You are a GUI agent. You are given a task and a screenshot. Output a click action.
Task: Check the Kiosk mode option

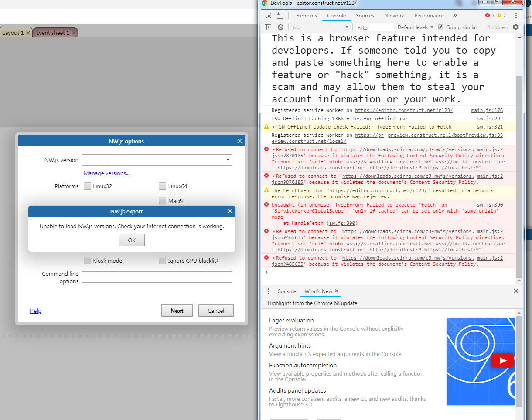[87, 261]
